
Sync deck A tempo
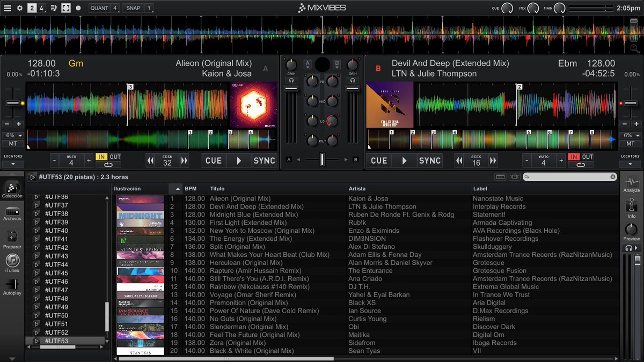[265, 160]
